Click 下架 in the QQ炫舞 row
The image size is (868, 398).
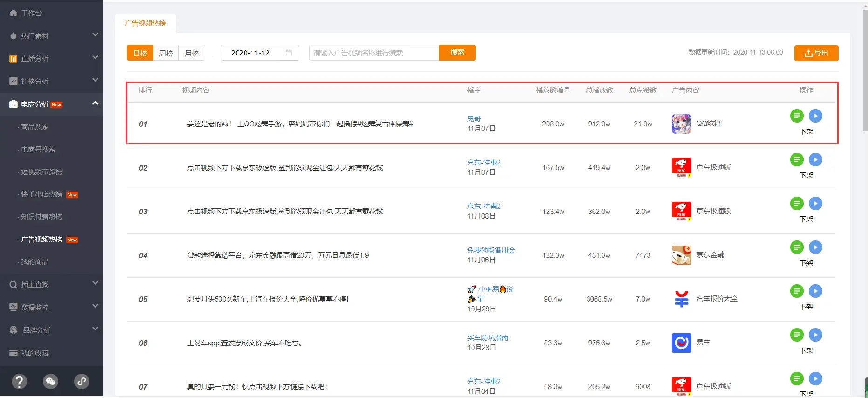[x=806, y=132]
